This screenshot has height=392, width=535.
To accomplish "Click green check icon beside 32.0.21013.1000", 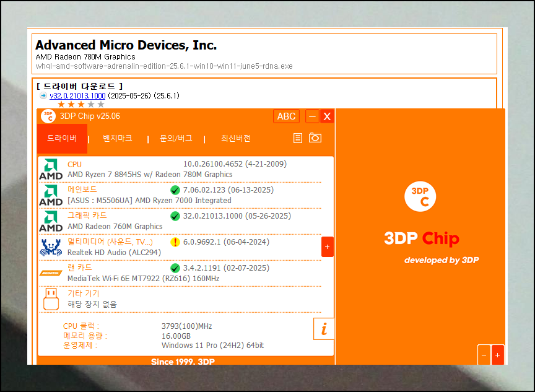I will 175,216.
